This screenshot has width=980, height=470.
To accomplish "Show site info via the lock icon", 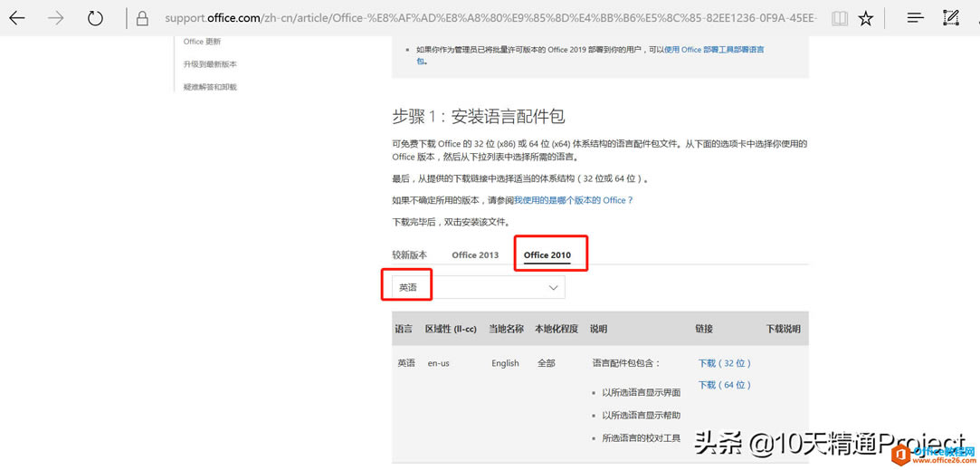I will pos(142,18).
